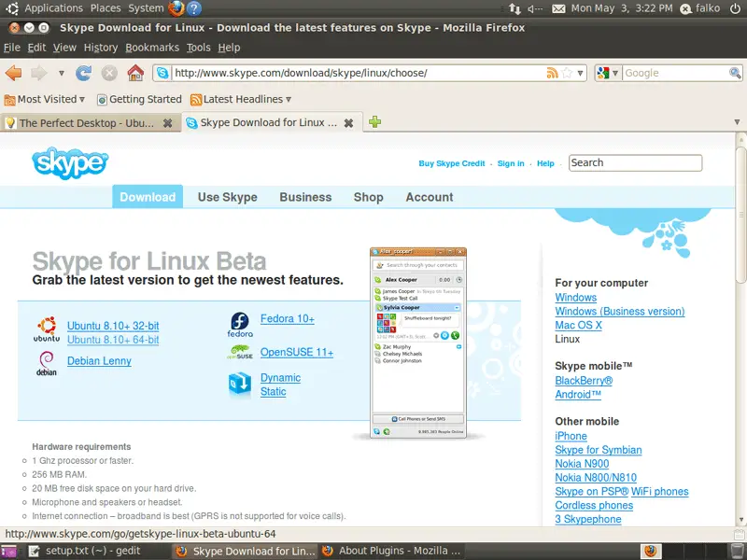
Task: Click the Mac OS X link
Action: click(578, 325)
